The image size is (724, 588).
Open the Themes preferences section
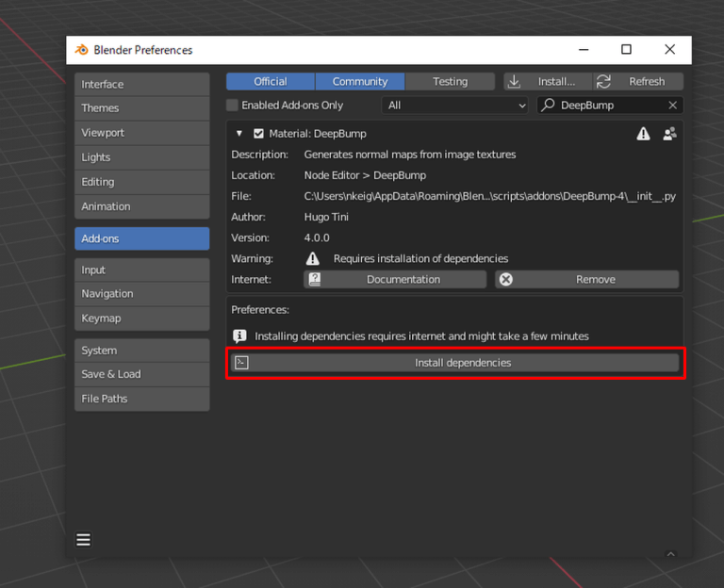click(141, 108)
